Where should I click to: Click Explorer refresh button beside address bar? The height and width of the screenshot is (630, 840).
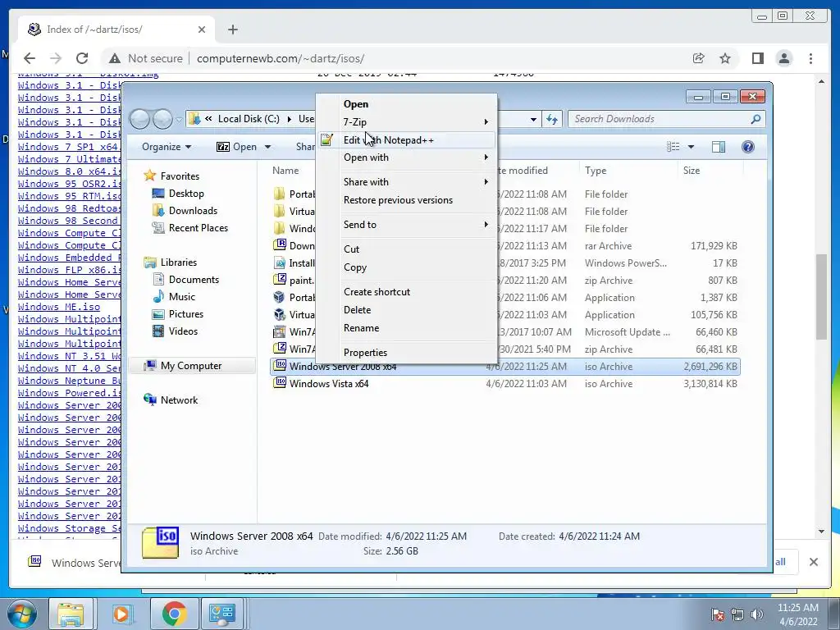pos(552,119)
